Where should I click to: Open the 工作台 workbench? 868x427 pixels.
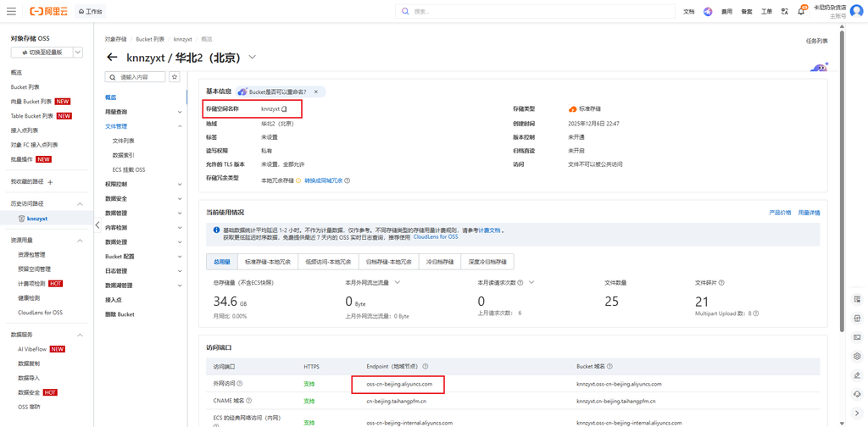[x=90, y=11]
